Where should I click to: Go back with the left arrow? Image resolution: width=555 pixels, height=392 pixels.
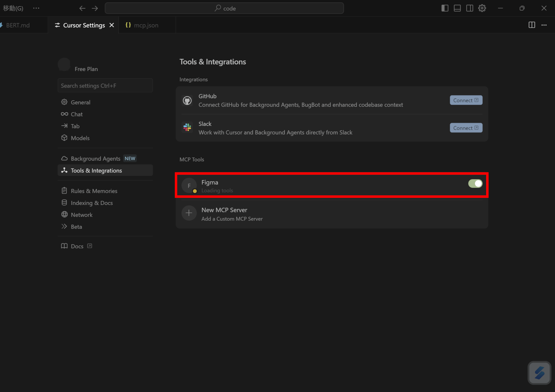(x=82, y=8)
